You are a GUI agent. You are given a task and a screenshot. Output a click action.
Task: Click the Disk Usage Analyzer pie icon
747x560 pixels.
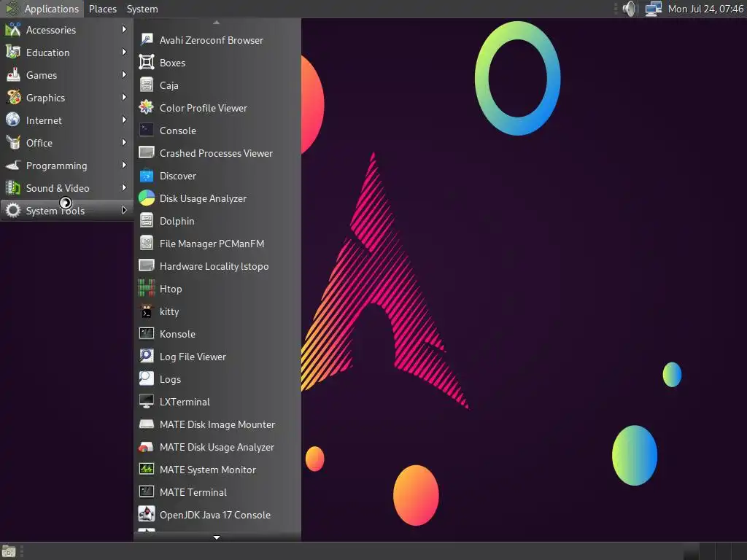[146, 198]
